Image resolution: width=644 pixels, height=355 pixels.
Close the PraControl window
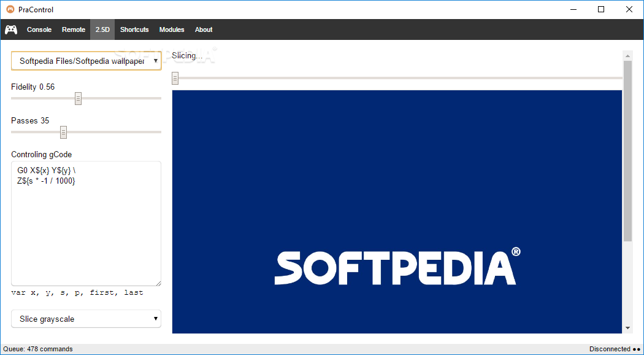pyautogui.click(x=629, y=9)
